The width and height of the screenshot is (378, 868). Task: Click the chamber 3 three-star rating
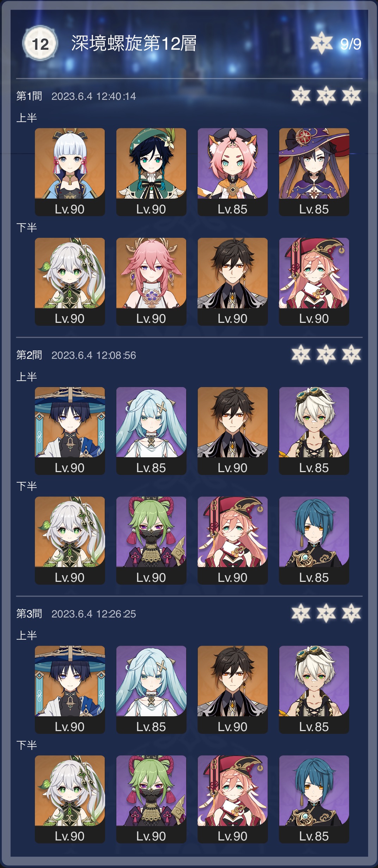coord(326,613)
